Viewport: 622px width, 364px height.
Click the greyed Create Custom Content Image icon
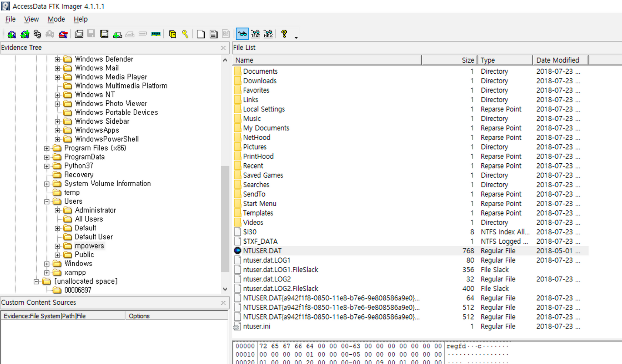pos(130,34)
